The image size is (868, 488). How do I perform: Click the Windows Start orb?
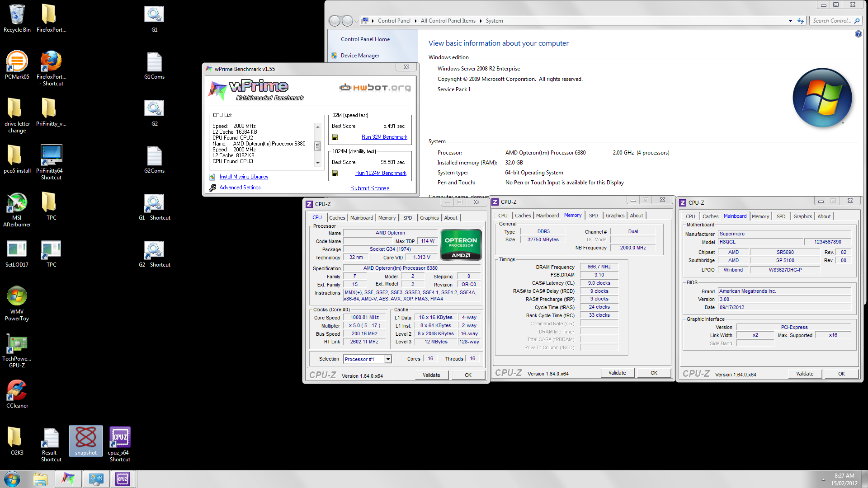[12, 479]
